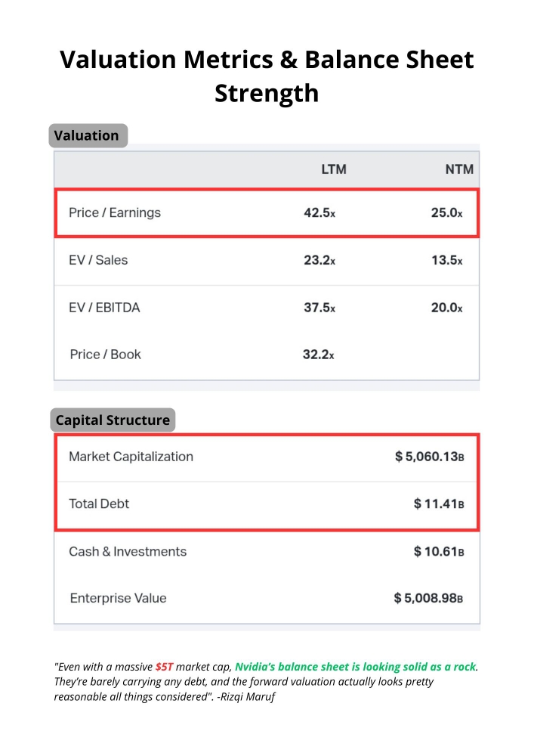Viewport: 534px width, 756px height.
Task: Click the Valuation section label
Action: click(x=87, y=136)
